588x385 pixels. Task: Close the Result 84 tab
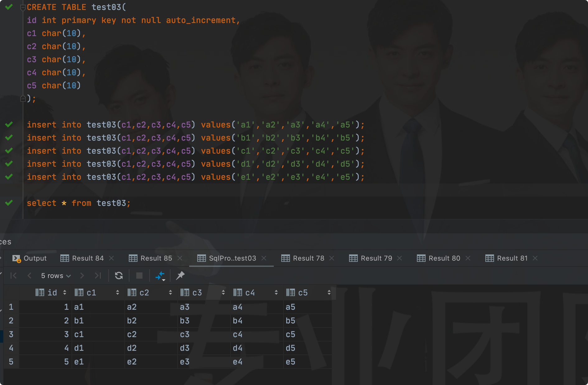pos(111,258)
